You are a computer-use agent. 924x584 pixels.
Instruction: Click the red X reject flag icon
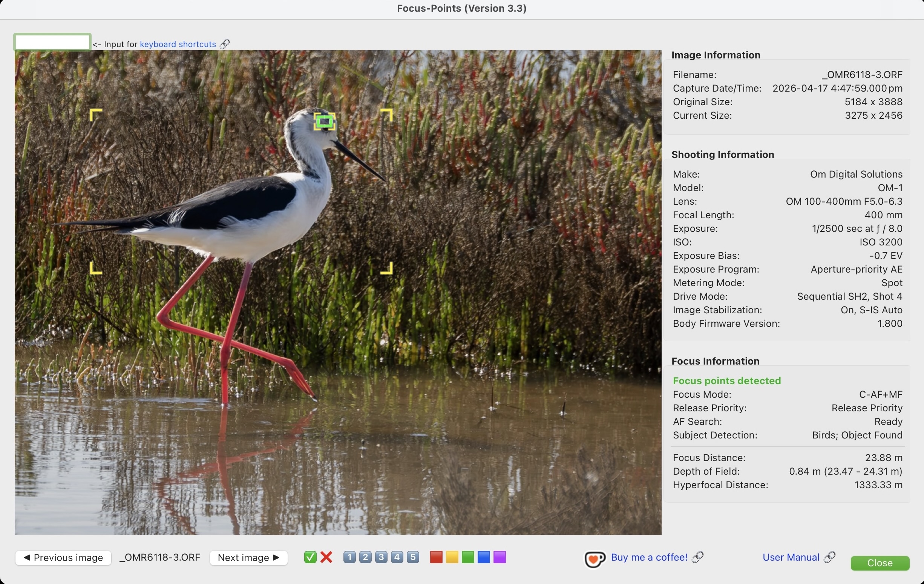pos(326,557)
